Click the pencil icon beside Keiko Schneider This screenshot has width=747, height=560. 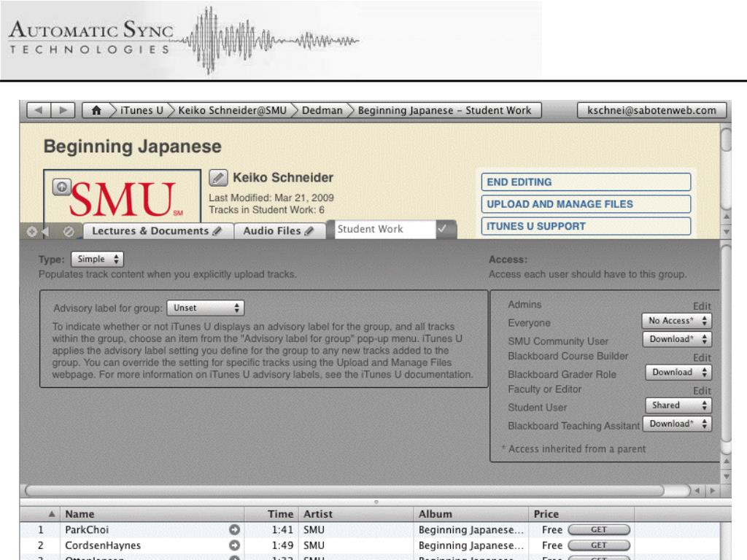218,178
